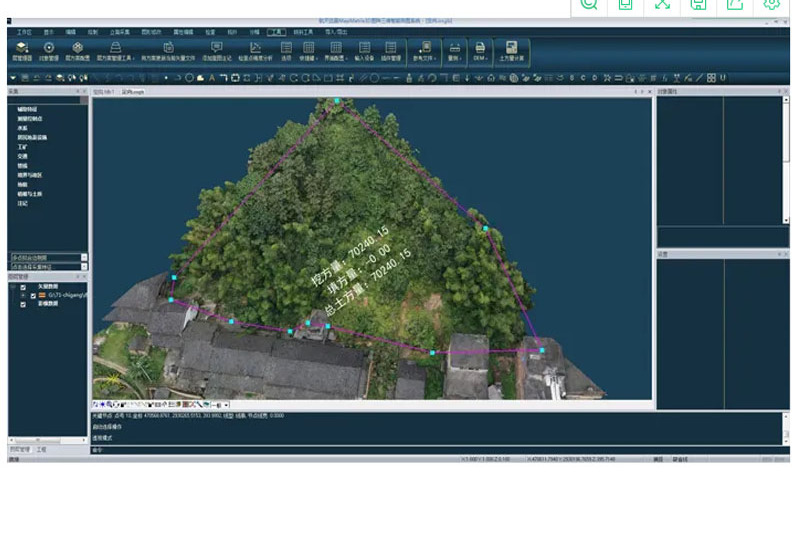
Task: Click the globe icon in the toolbar
Action: pos(514,78)
